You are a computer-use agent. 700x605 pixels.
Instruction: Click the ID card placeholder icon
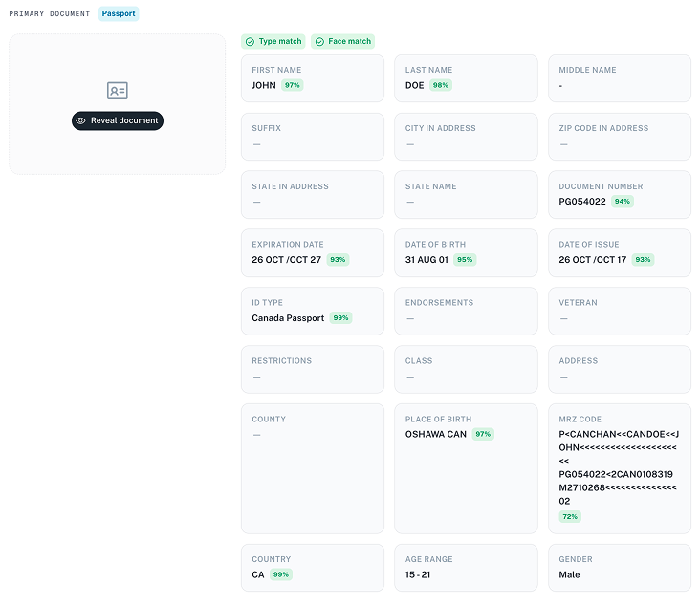click(x=118, y=91)
